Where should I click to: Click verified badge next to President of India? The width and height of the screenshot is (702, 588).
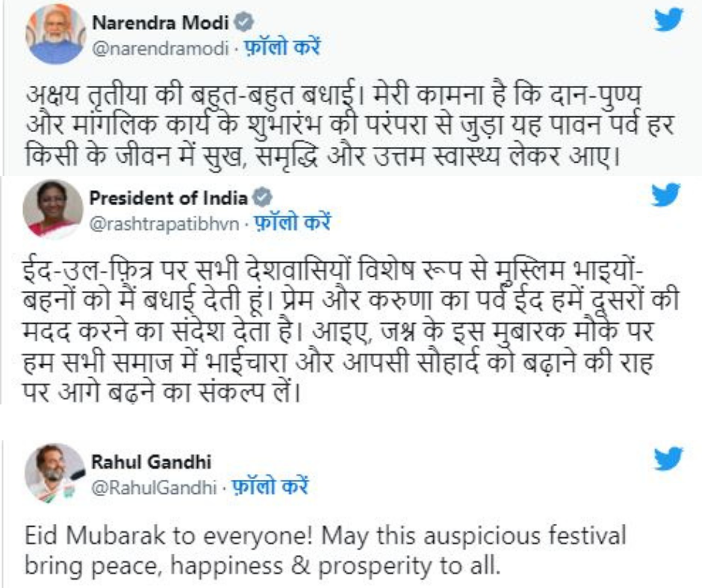(262, 198)
